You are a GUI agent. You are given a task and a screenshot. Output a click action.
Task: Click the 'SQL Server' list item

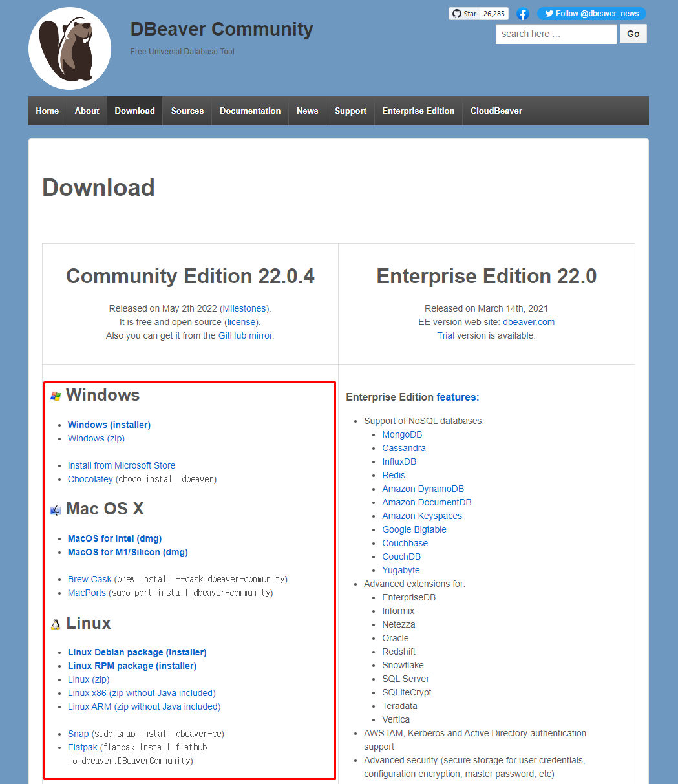406,679
